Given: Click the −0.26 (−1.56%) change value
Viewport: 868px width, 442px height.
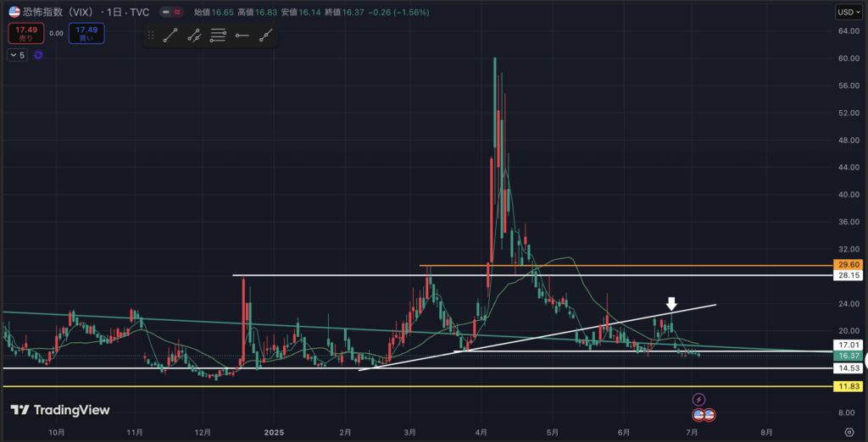Looking at the screenshot, I should (397, 12).
